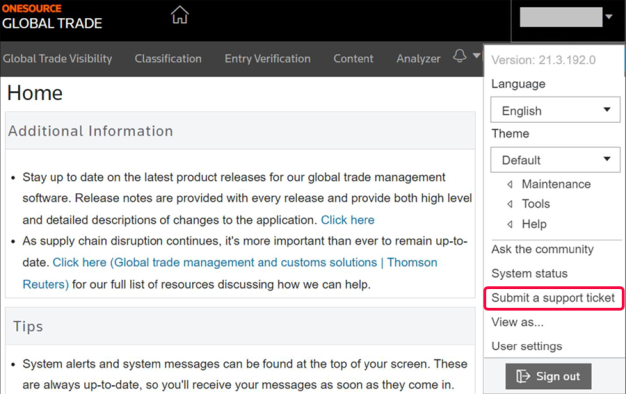Viewport: 626px width, 394px height.
Task: Click the ONESOURCE Global Trade logo
Action: [x=52, y=17]
